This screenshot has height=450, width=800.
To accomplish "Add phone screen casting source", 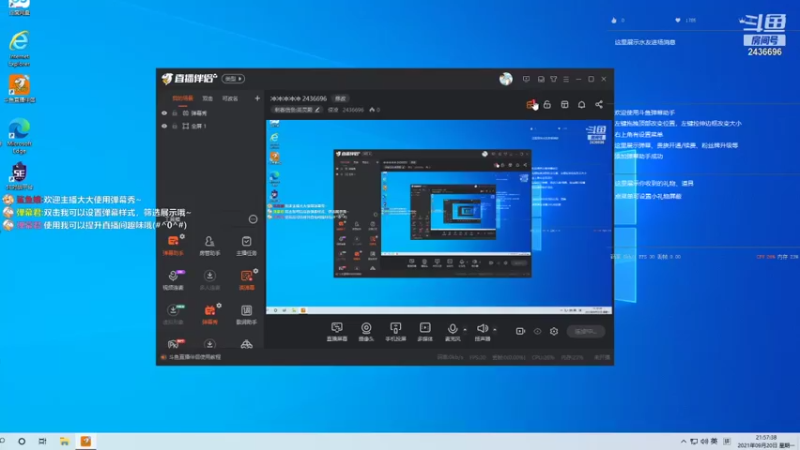I will pyautogui.click(x=395, y=332).
